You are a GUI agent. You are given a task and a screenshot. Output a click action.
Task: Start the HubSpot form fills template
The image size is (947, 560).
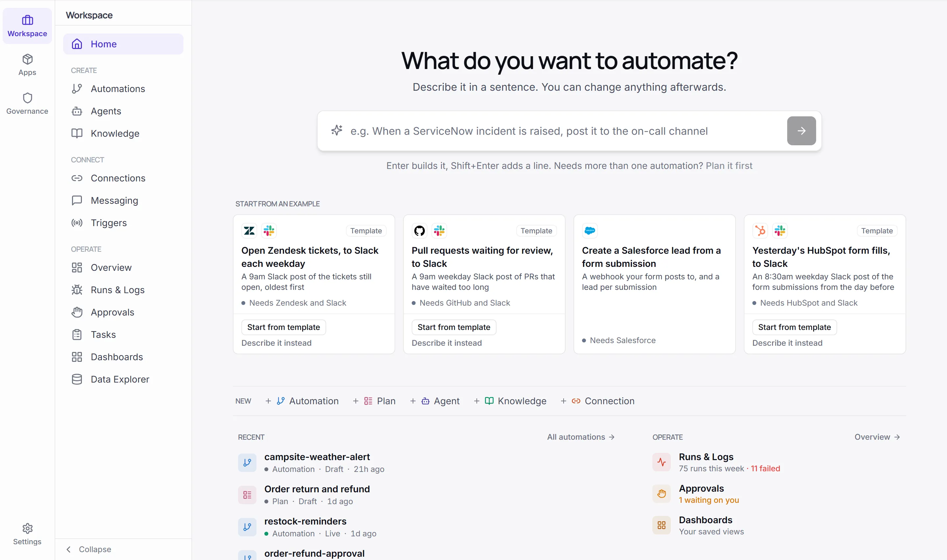tap(794, 327)
